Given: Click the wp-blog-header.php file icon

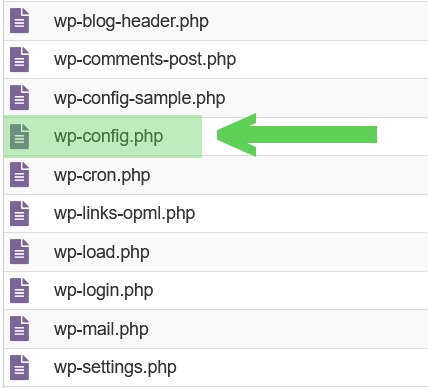Looking at the screenshot, I should click(20, 21).
